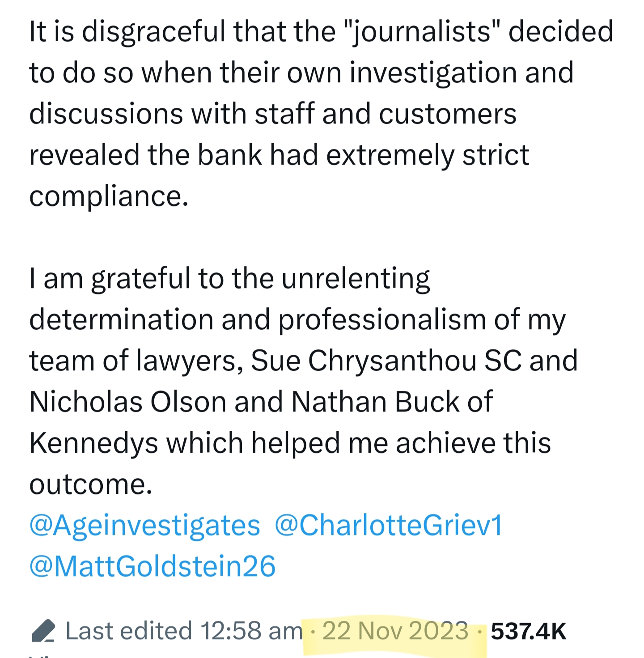
Task: Click the name Sue Chrysanthou SC
Action: coord(386,361)
